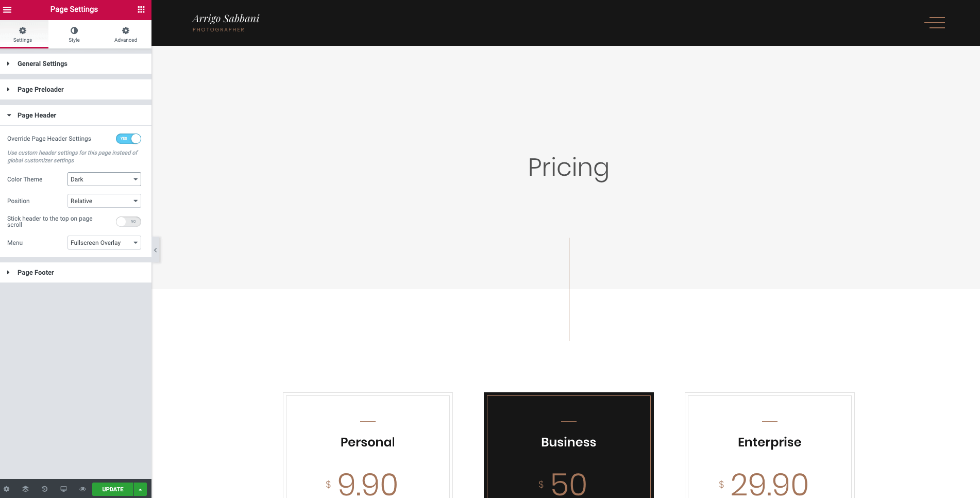This screenshot has height=498, width=980.
Task: Open the site hamburger menu icon
Action: [934, 23]
